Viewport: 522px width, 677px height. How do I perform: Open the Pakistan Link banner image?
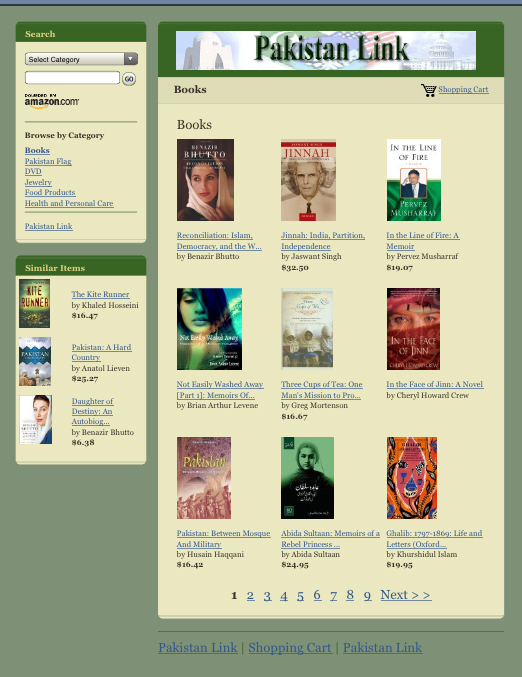(326, 51)
